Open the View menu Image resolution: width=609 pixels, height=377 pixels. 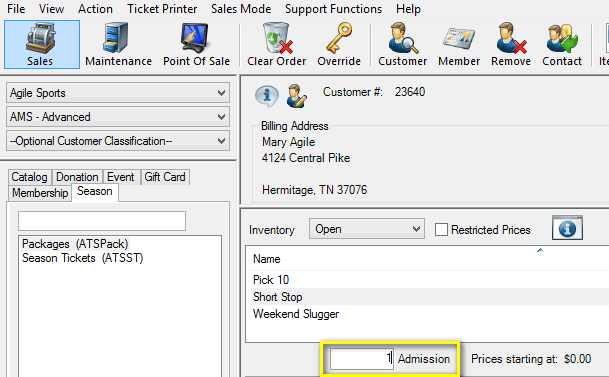tap(51, 9)
